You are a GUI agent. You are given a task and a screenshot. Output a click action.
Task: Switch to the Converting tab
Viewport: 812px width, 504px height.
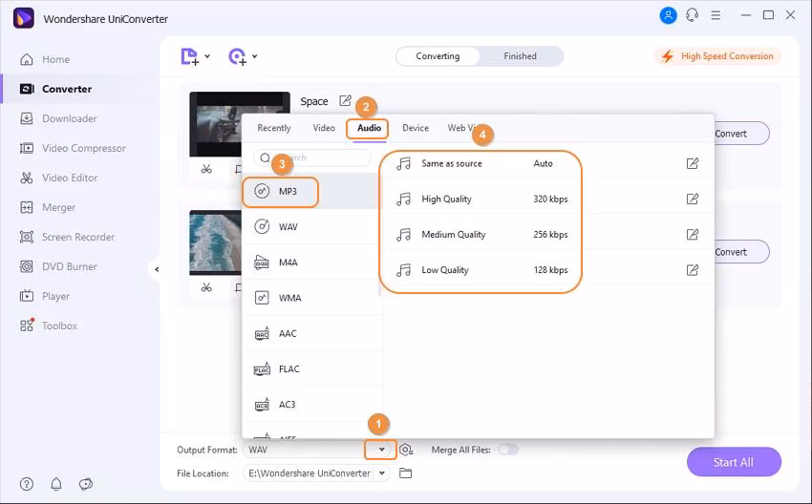pos(438,56)
